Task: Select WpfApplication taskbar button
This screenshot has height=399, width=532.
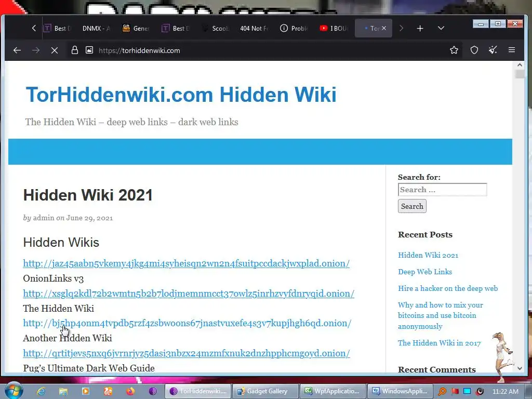Action: pyautogui.click(x=333, y=391)
